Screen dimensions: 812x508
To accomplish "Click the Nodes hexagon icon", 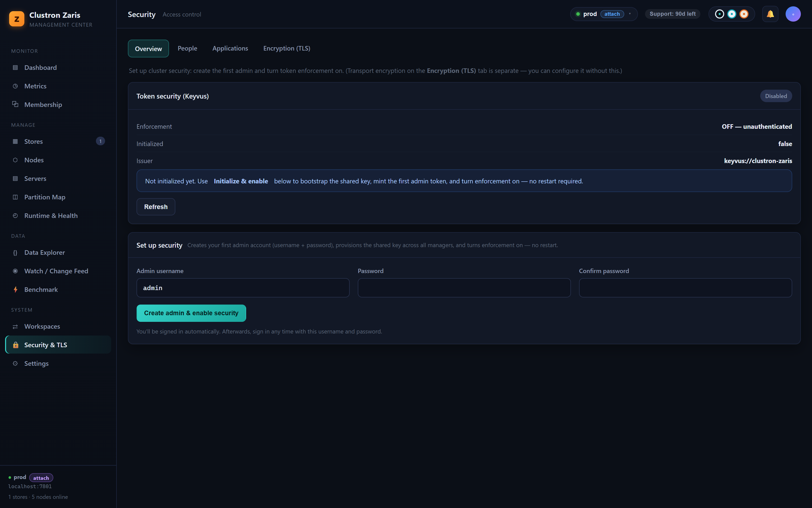I will point(15,160).
